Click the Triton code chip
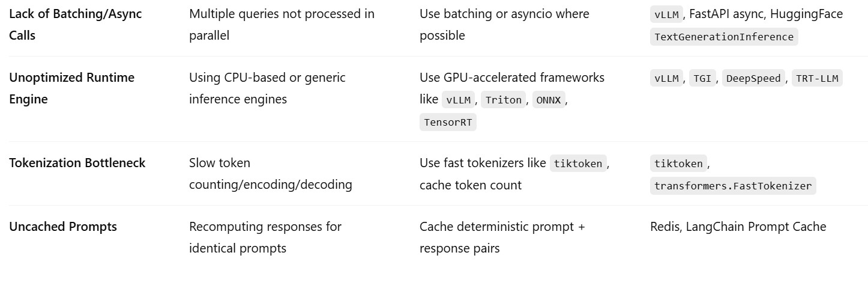This screenshot has height=285, width=868. [504, 100]
